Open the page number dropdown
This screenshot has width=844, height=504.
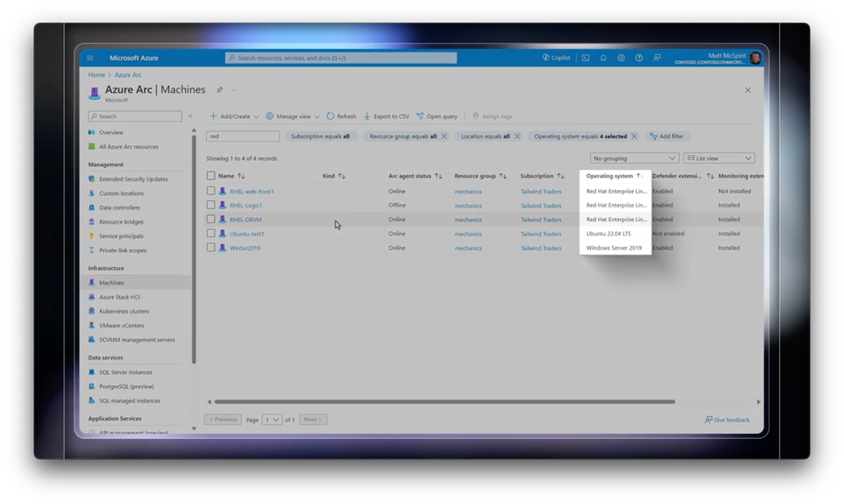pyautogui.click(x=272, y=420)
